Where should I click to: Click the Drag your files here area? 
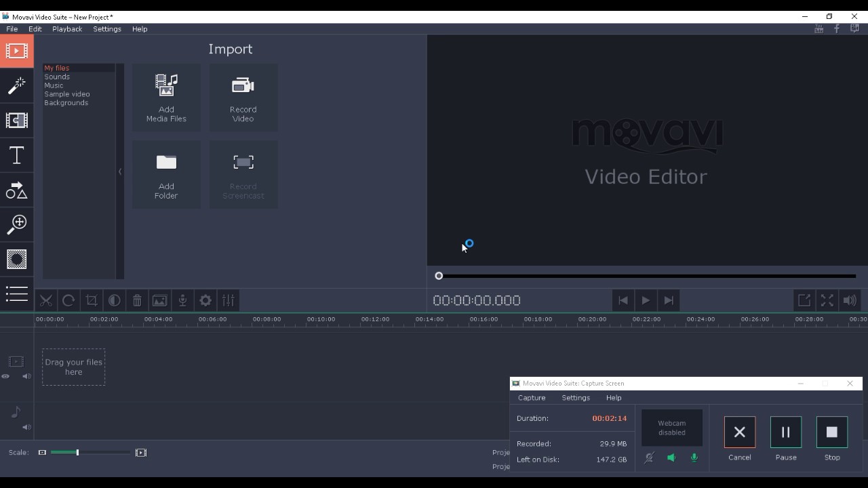coord(73,367)
